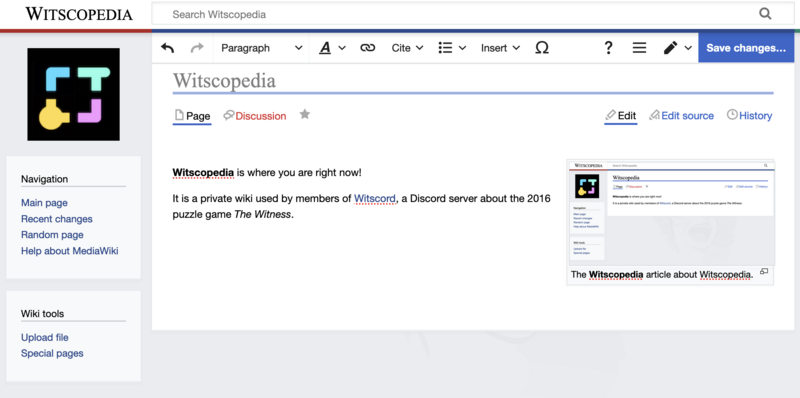Viewport: 800px width, 398px height.
Task: Click the search magnifier icon
Action: tap(765, 14)
